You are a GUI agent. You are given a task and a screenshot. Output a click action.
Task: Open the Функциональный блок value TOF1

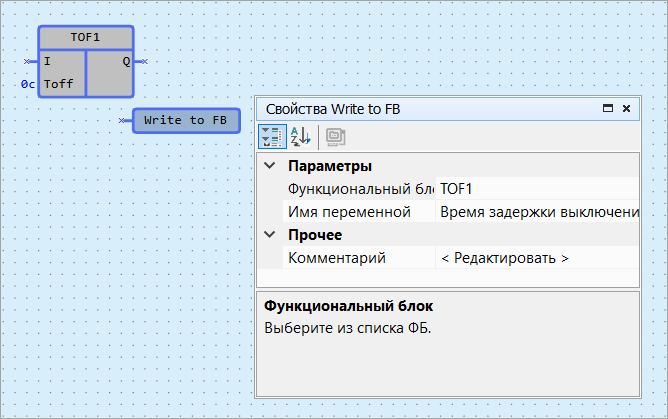tap(537, 189)
